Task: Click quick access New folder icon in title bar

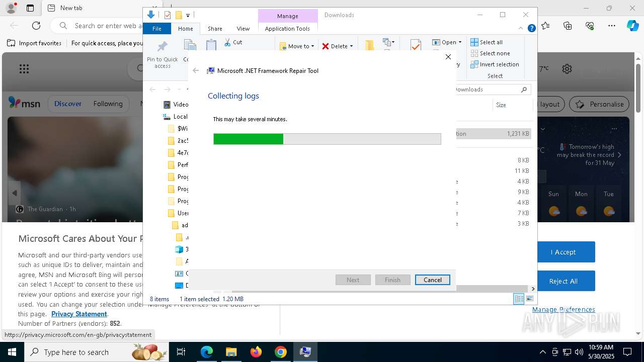Action: [x=178, y=15]
